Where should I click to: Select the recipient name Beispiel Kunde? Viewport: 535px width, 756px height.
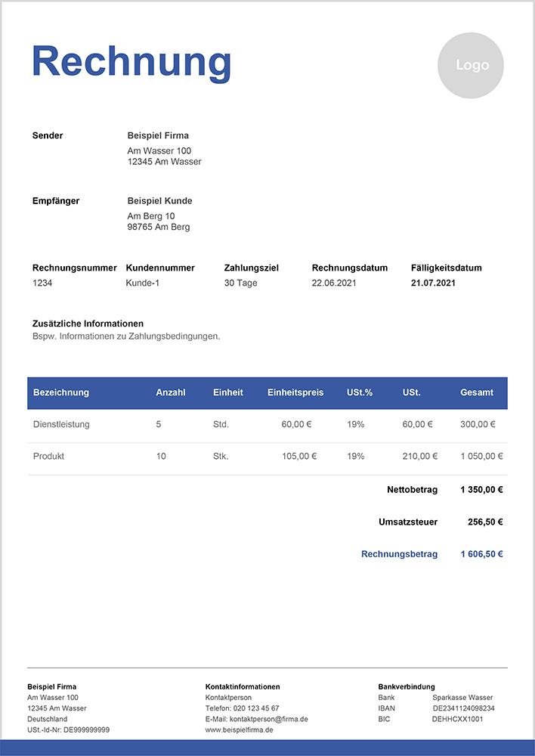pos(159,201)
